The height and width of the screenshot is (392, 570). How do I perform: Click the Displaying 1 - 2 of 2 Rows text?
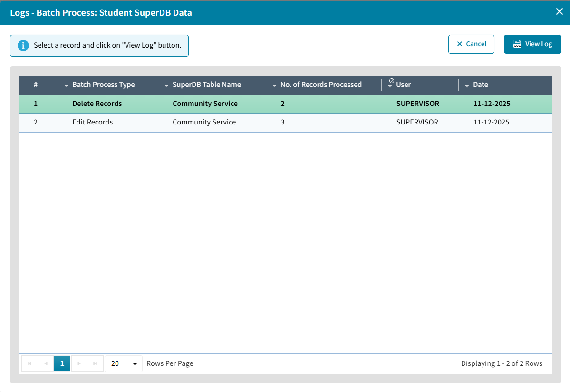502,363
